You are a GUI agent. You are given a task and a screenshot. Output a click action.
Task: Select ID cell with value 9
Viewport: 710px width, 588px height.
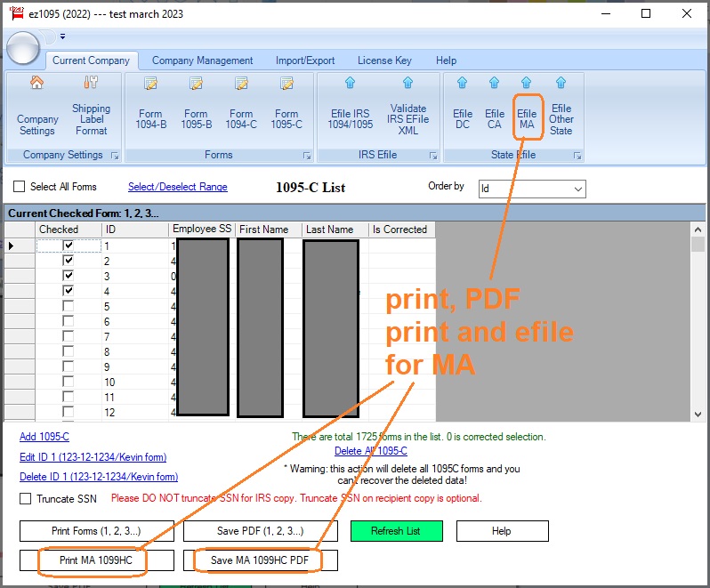pos(135,366)
